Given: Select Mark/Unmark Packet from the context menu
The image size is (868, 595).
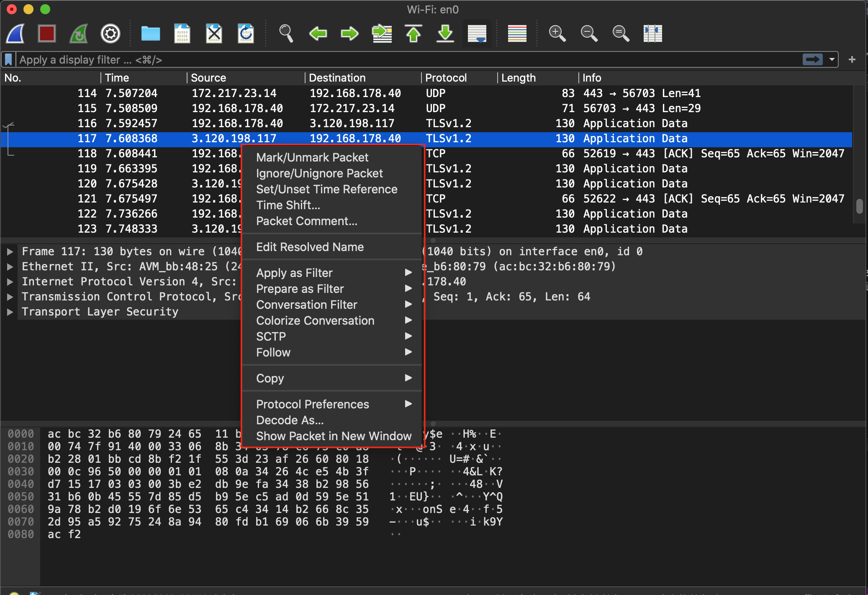Looking at the screenshot, I should 312,157.
